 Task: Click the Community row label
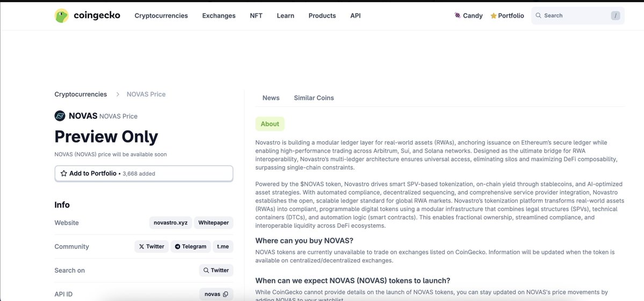click(72, 247)
